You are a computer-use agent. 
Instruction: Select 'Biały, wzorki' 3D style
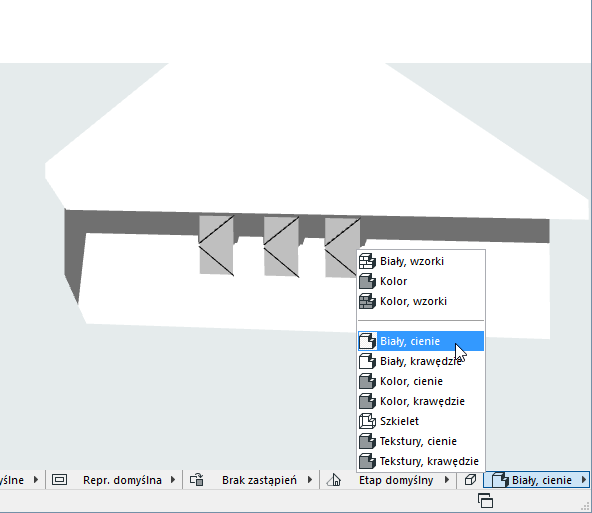(421, 261)
